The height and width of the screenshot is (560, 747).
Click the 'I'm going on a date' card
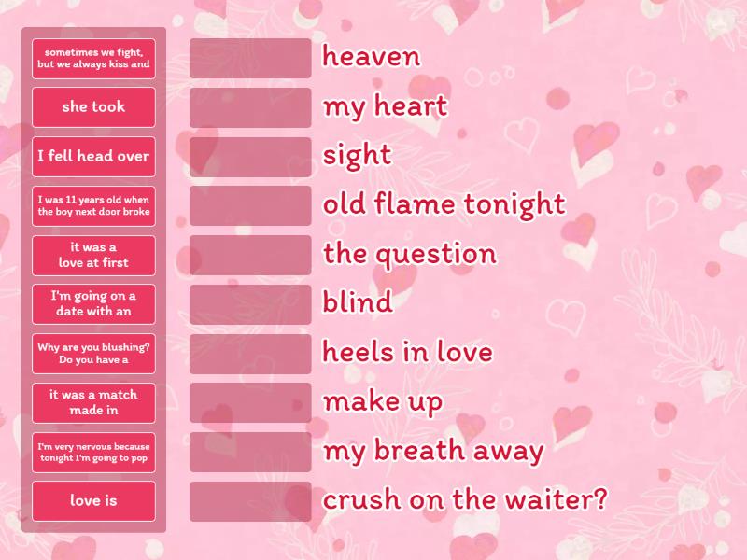pyautogui.click(x=92, y=303)
